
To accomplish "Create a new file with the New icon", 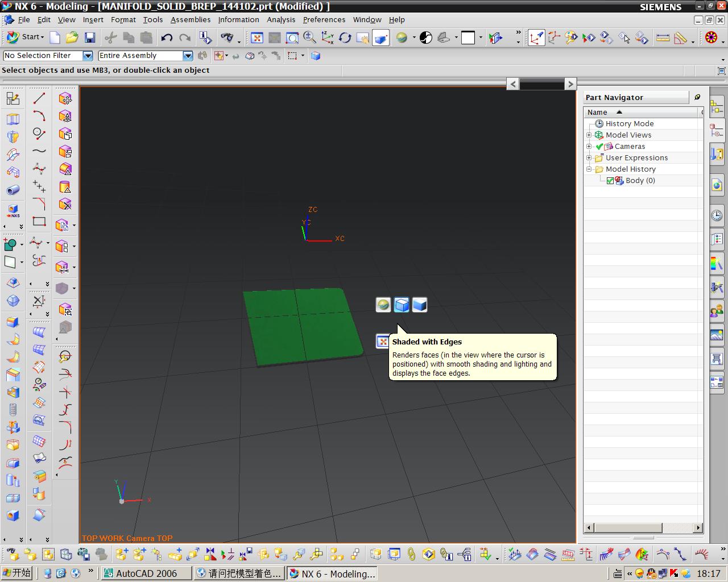I will coord(55,38).
